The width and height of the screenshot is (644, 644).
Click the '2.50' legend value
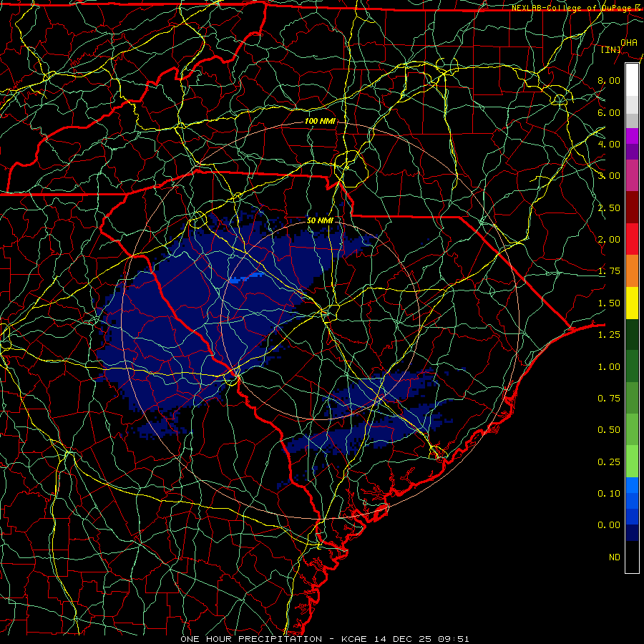pyautogui.click(x=609, y=208)
